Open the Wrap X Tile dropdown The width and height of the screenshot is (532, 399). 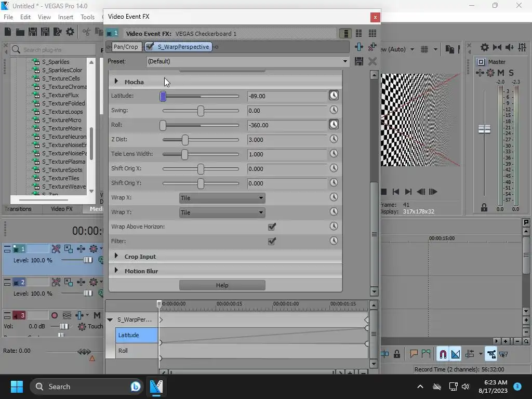(222, 198)
